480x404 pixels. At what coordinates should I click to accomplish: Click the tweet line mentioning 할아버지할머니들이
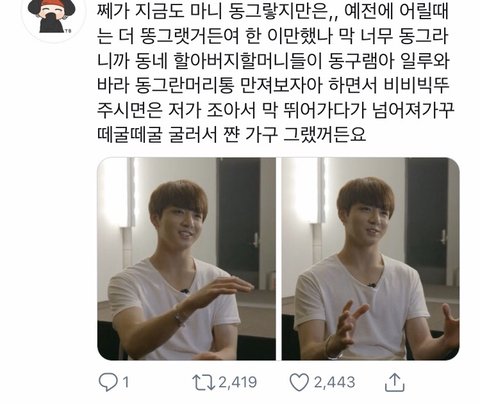(273, 61)
